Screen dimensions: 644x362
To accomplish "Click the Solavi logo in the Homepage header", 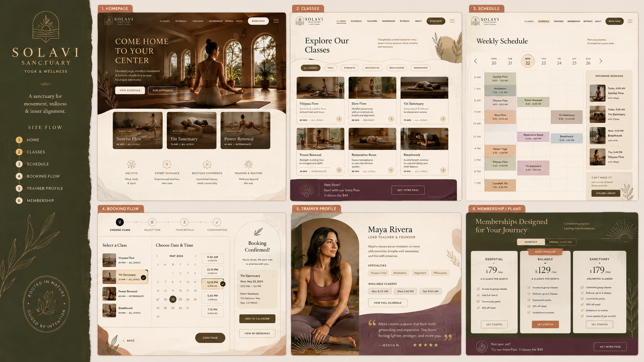I will (x=119, y=21).
